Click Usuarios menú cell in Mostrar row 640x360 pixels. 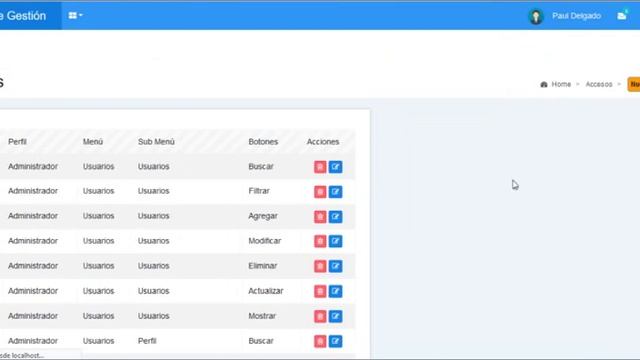click(98, 316)
